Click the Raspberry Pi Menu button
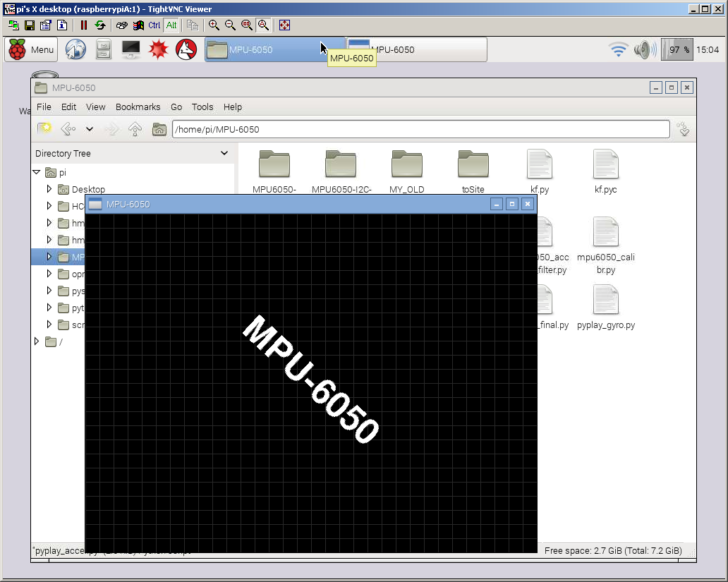This screenshot has height=582, width=728. (x=31, y=49)
